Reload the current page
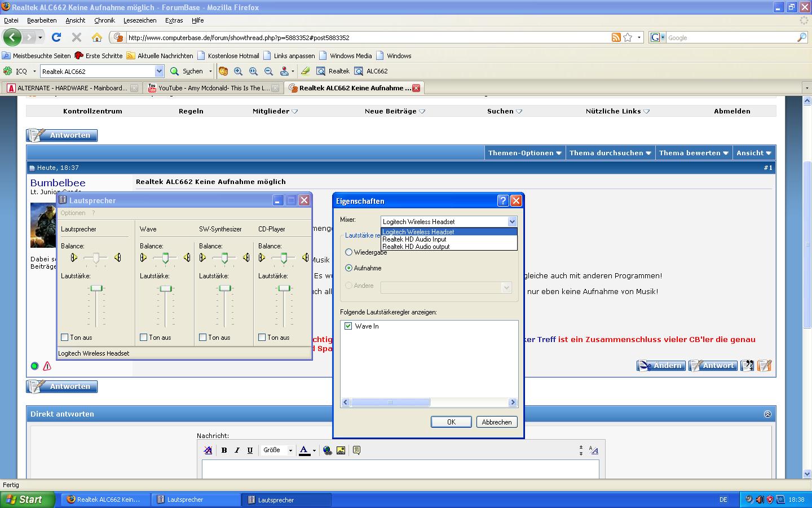Viewport: 812px width, 508px height. (x=56, y=37)
